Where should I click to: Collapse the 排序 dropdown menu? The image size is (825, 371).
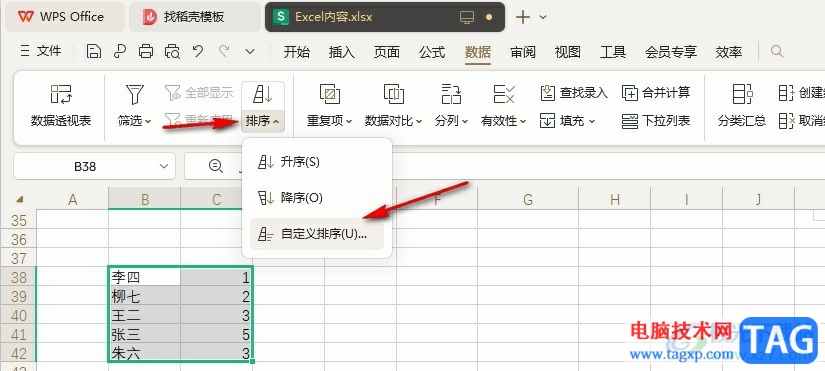point(277,122)
